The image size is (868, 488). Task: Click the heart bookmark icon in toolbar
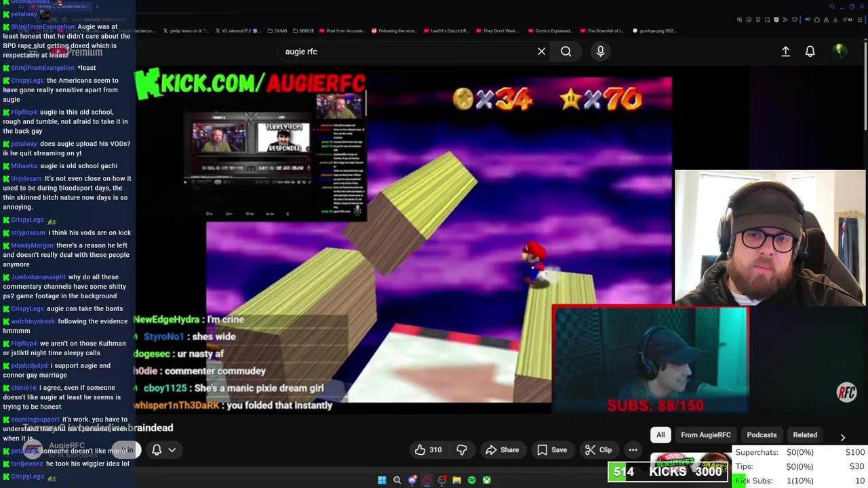pos(795,20)
